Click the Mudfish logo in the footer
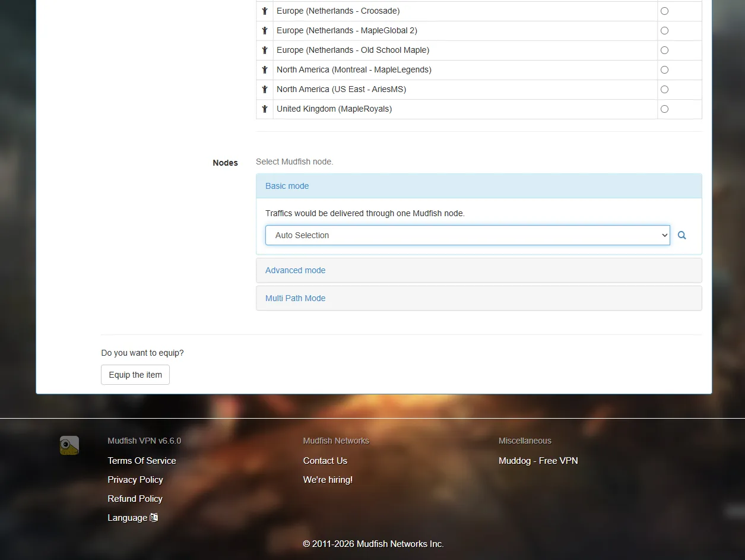 [69, 445]
